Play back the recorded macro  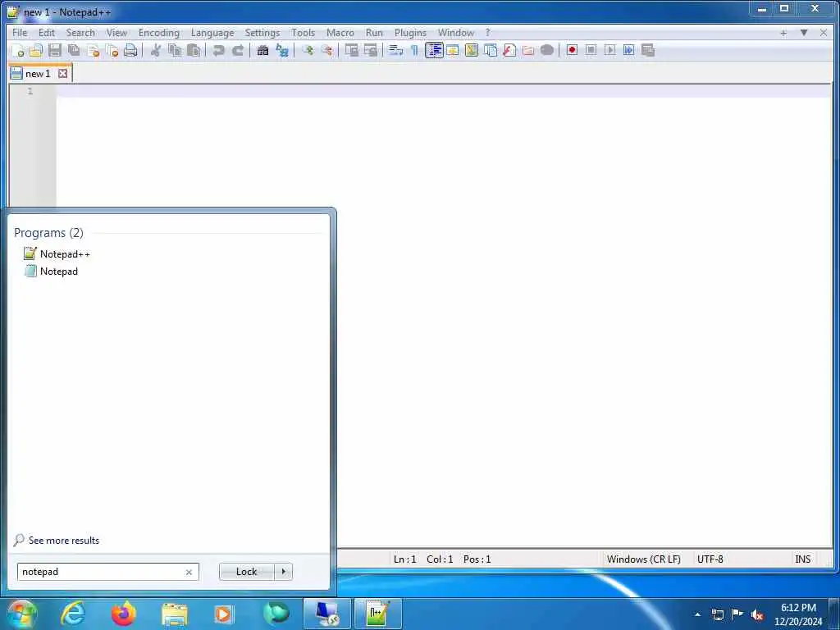[x=609, y=50]
